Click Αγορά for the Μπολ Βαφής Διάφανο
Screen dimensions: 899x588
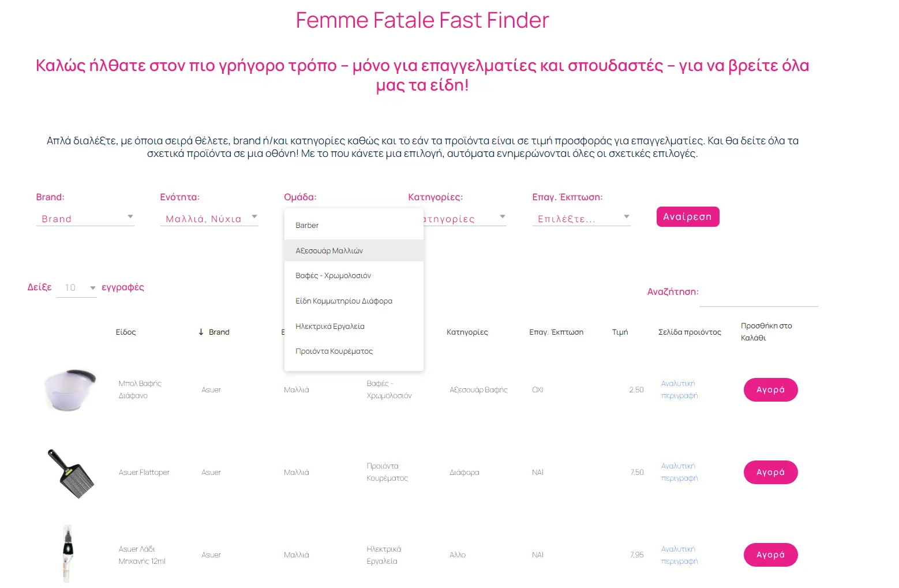(770, 389)
